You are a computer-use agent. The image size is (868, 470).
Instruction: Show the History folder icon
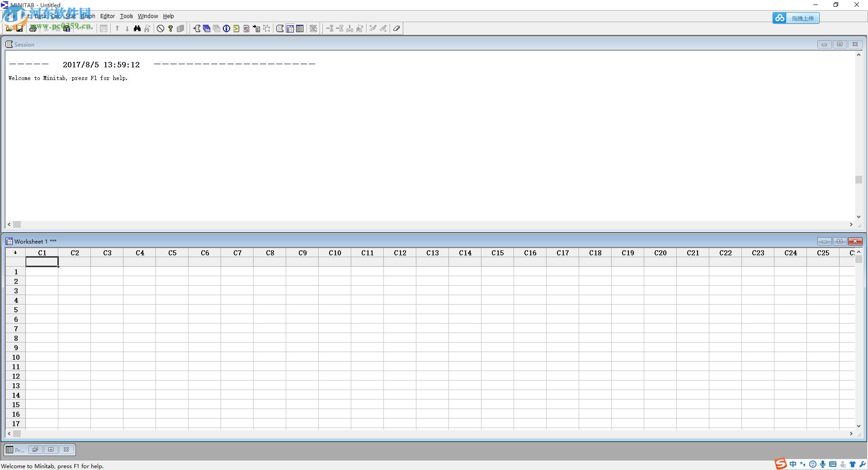[x=236, y=28]
